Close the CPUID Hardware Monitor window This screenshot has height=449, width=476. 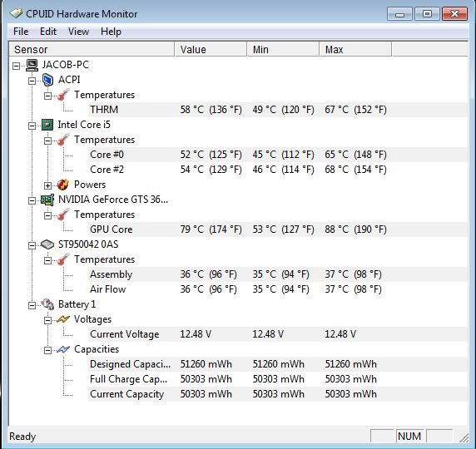(454, 14)
